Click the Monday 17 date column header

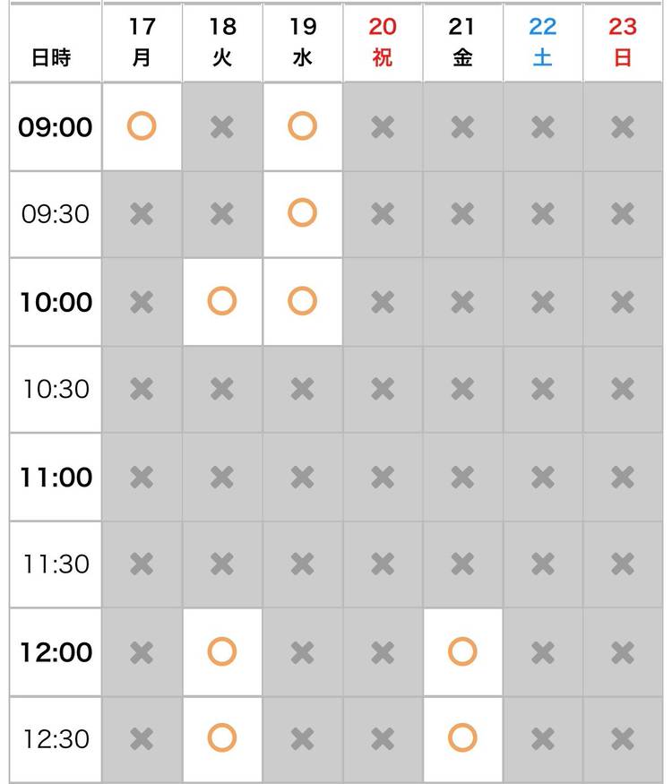[142, 42]
